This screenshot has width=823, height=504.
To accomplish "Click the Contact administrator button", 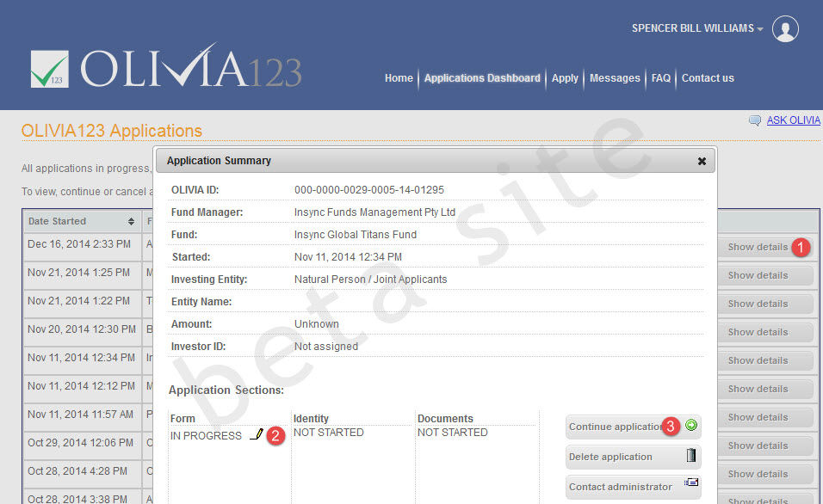I will point(633,487).
